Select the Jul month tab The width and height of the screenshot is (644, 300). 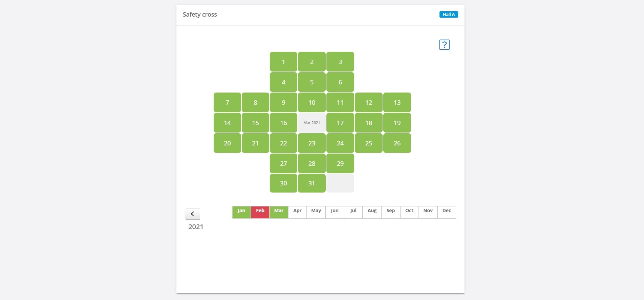click(353, 211)
